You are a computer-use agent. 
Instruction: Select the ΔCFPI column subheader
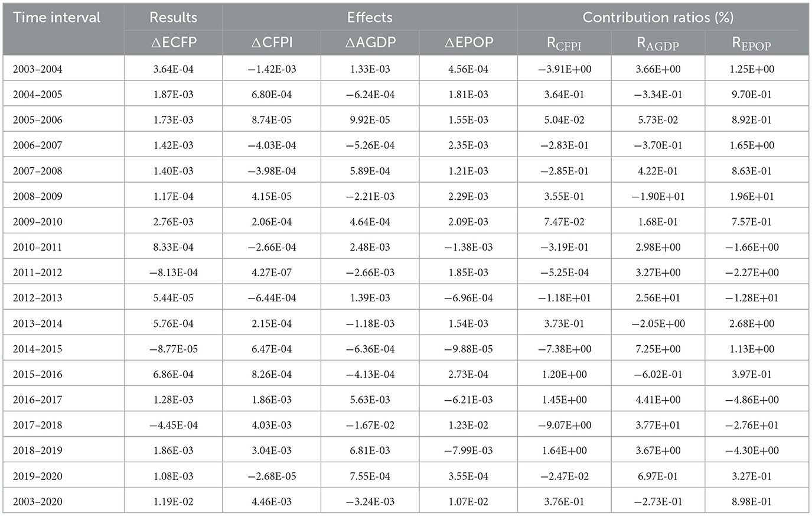coord(272,43)
